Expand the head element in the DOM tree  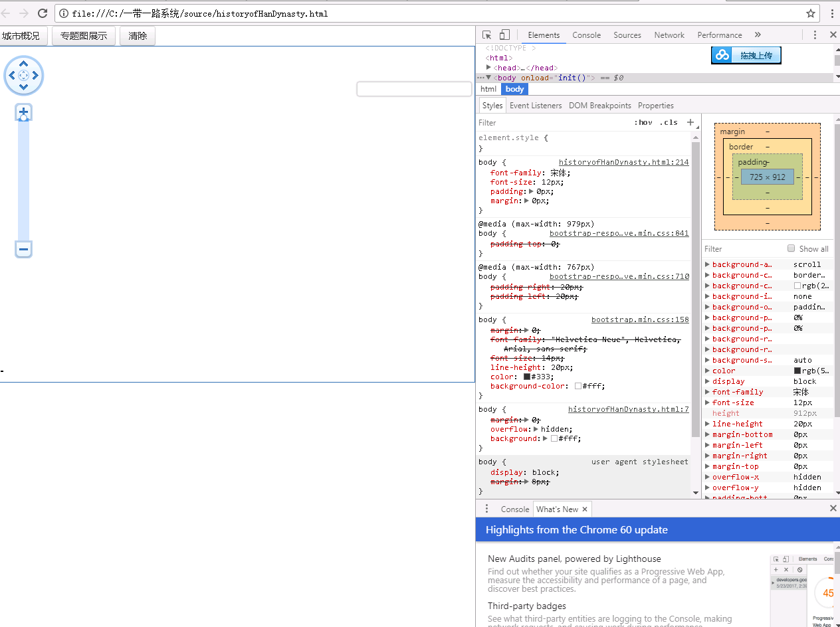(x=488, y=68)
